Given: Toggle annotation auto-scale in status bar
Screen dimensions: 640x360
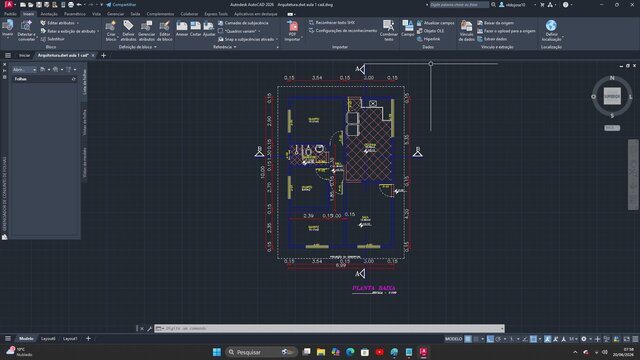Looking at the screenshot, I should pyautogui.click(x=555, y=339).
